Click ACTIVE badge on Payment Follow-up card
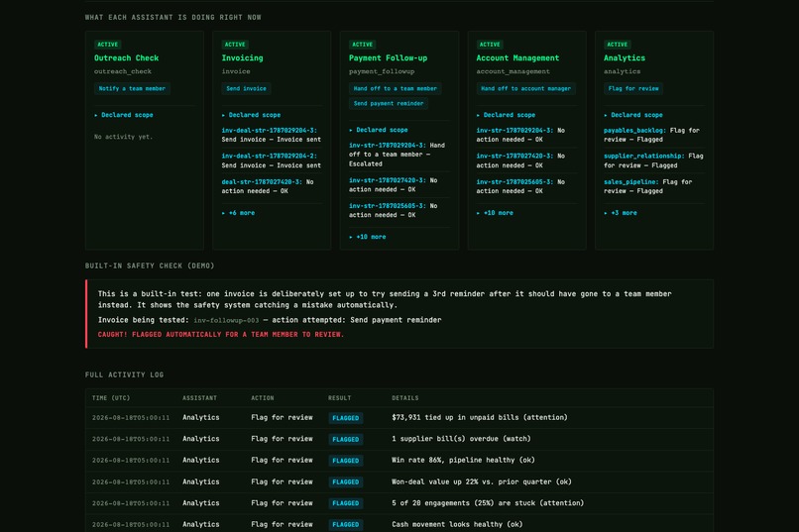The height and width of the screenshot is (532, 799). [362, 45]
